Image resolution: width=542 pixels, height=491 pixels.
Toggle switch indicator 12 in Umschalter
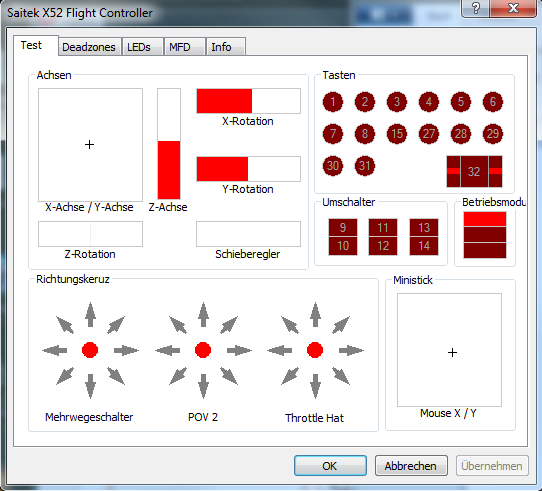tap(383, 246)
